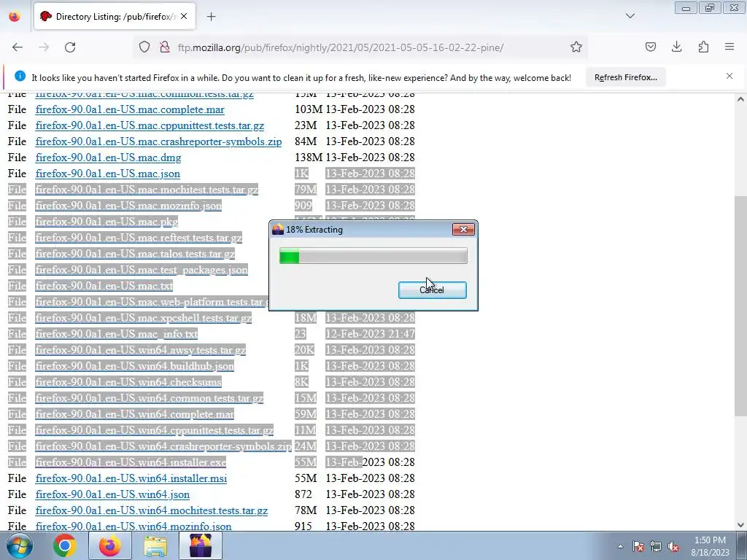747x560 pixels.
Task: Open firefox-90.0a1.en-US.win64.buildhub.json link
Action: pyautogui.click(x=134, y=366)
